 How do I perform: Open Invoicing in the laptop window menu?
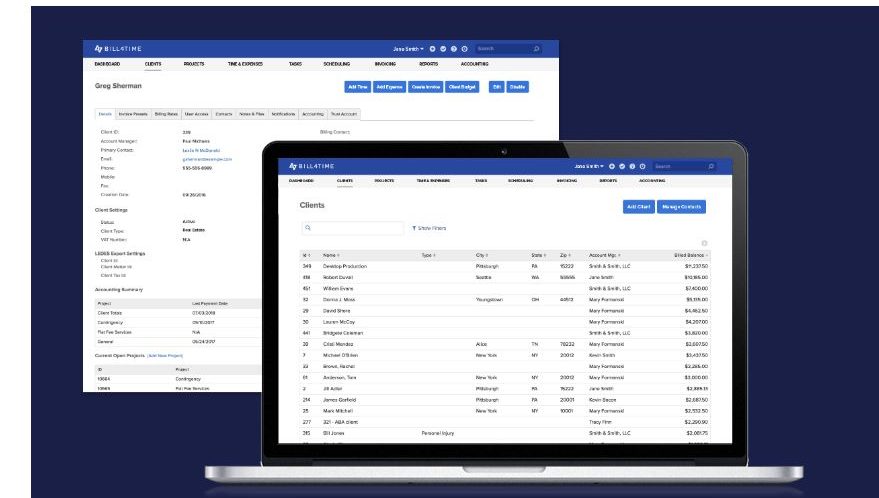567,181
